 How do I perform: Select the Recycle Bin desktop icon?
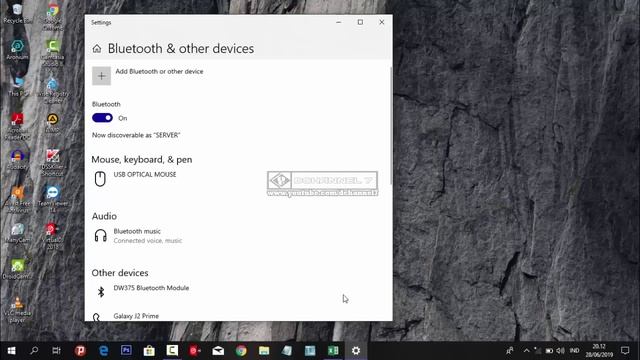pyautogui.click(x=17, y=13)
